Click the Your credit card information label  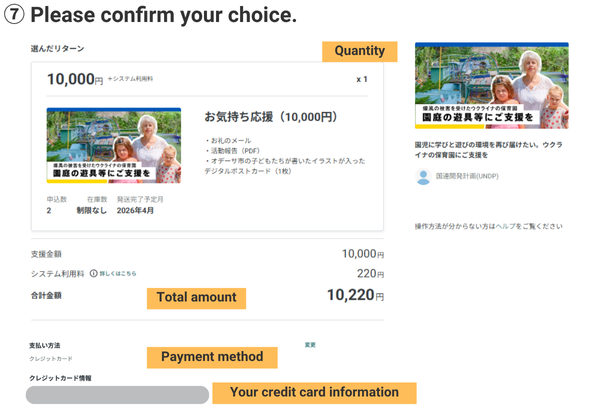[x=313, y=392]
